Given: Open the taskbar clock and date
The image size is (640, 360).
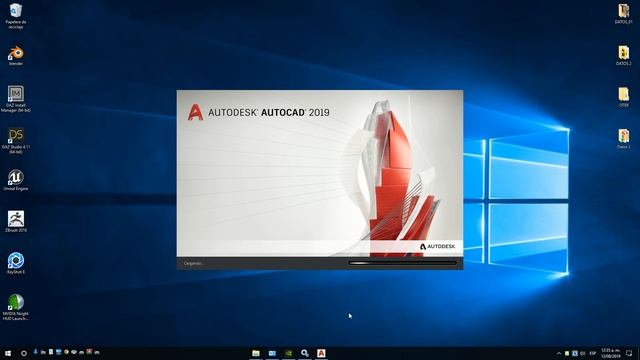Looking at the screenshot, I should point(611,353).
